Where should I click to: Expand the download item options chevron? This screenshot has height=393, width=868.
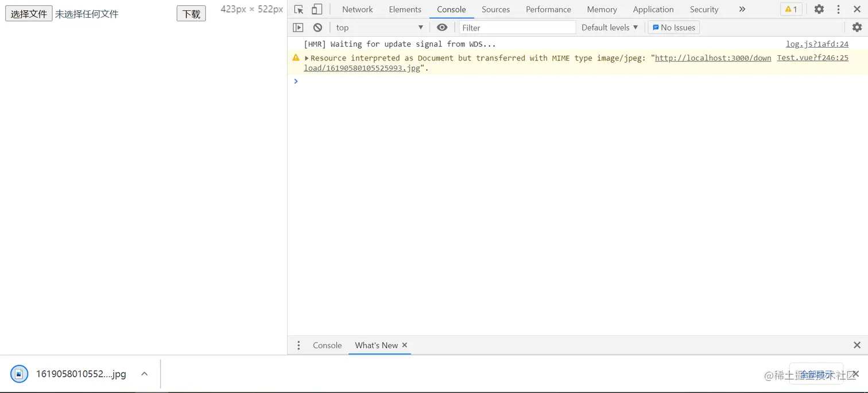click(x=145, y=374)
